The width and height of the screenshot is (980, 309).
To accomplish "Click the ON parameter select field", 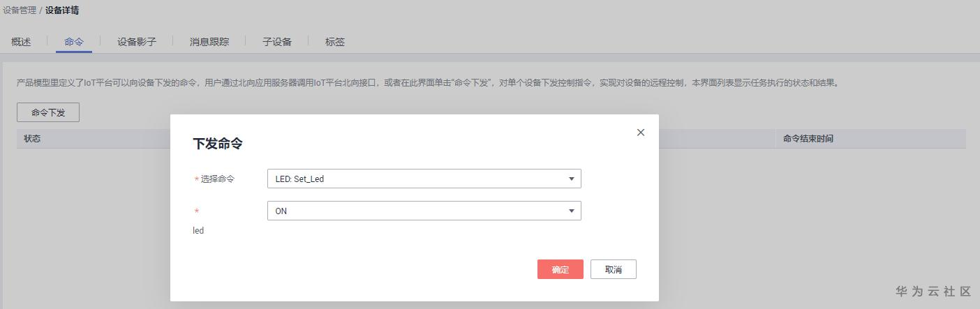I will tap(417, 211).
